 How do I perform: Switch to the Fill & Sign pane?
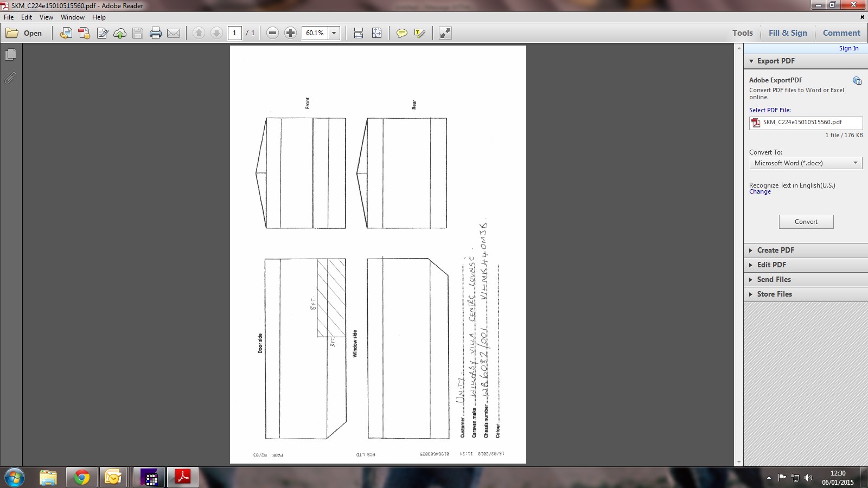click(787, 33)
